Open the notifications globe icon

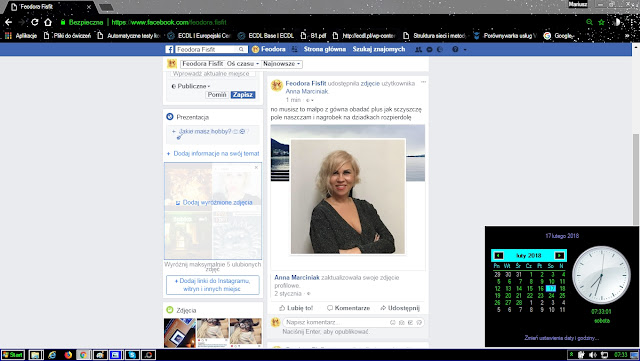(x=440, y=49)
